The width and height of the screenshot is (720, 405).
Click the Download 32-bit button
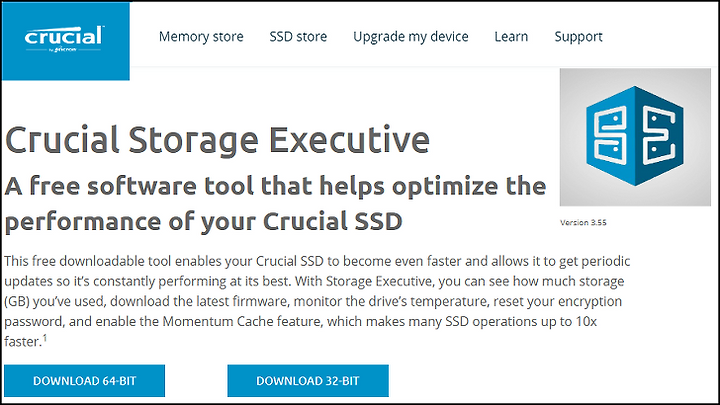[x=308, y=381]
